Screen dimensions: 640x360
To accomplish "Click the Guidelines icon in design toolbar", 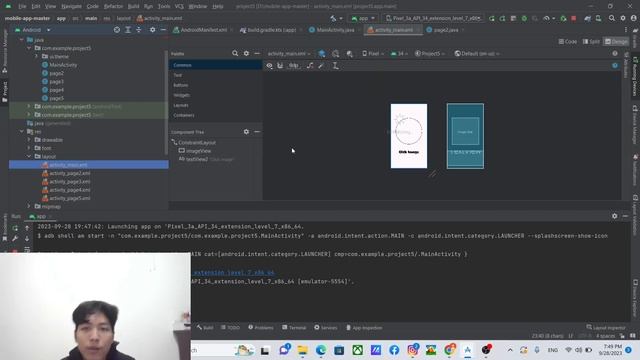I will (336, 65).
